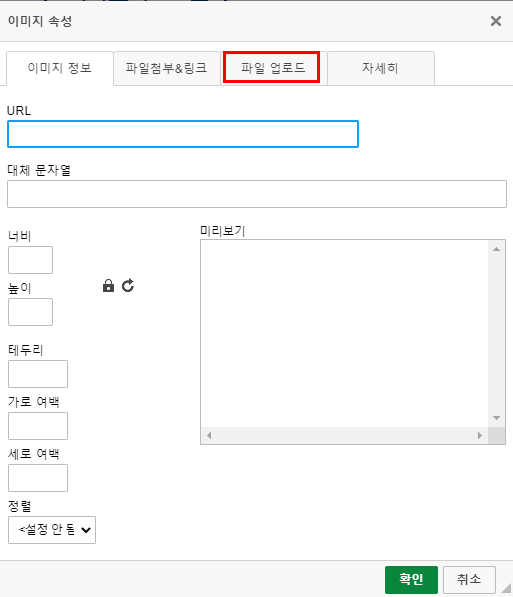
Task: Open the 파일첨부&링크 tab
Action: coord(167,69)
